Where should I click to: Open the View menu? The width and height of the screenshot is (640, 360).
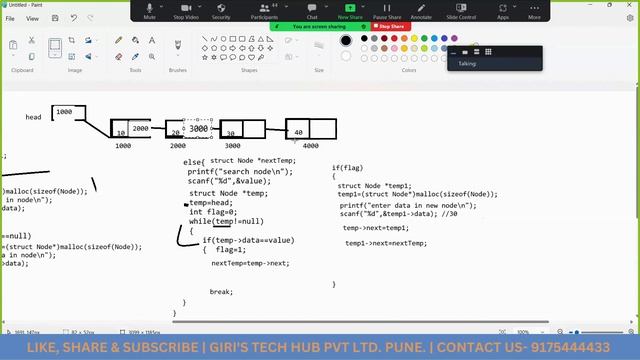(32, 18)
